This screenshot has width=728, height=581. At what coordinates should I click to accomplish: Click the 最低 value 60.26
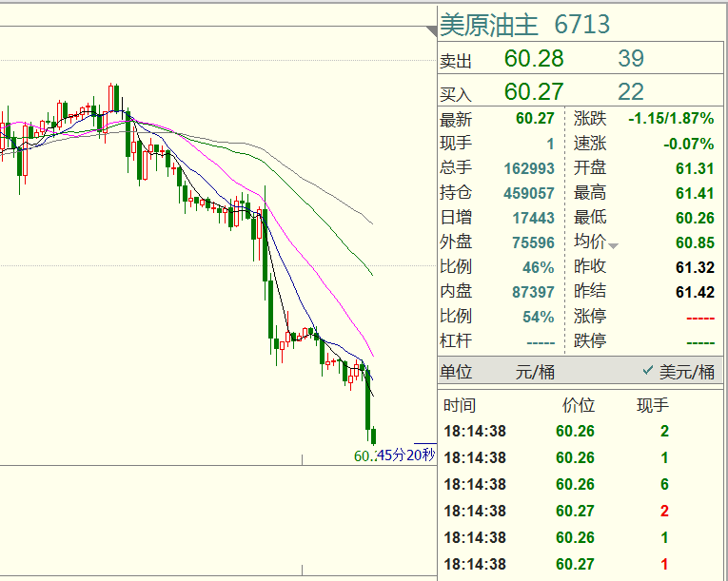tap(695, 218)
